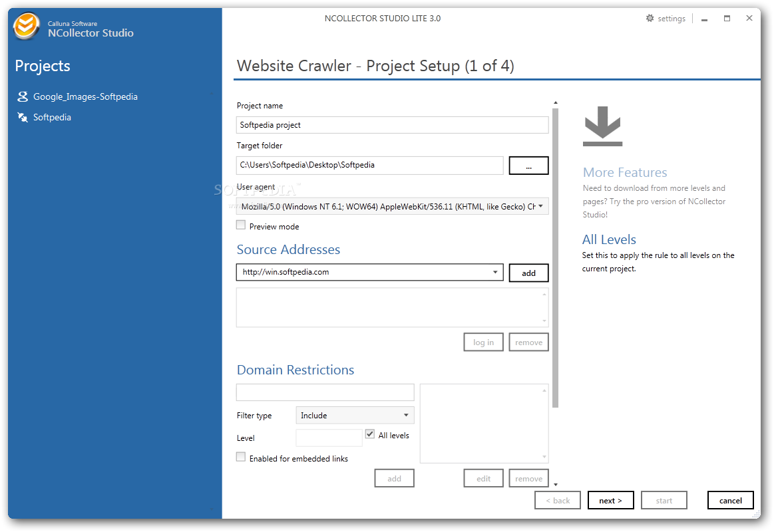The width and height of the screenshot is (774, 532).
Task: Click the log in button
Action: (x=483, y=342)
